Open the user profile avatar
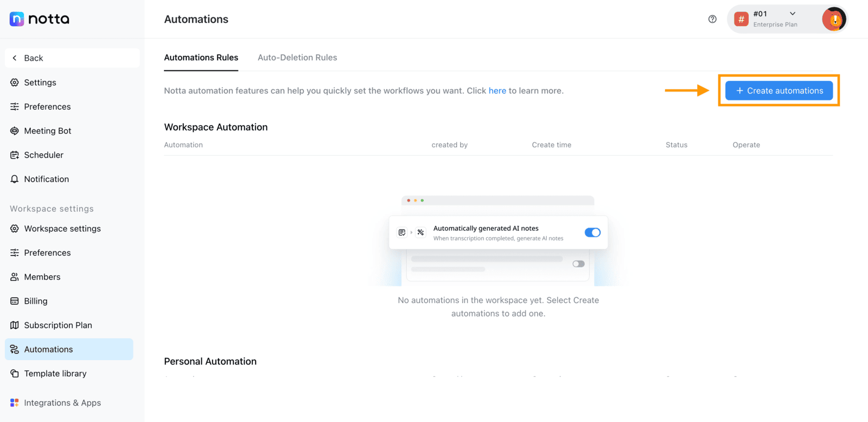This screenshot has width=868, height=422. click(x=834, y=20)
